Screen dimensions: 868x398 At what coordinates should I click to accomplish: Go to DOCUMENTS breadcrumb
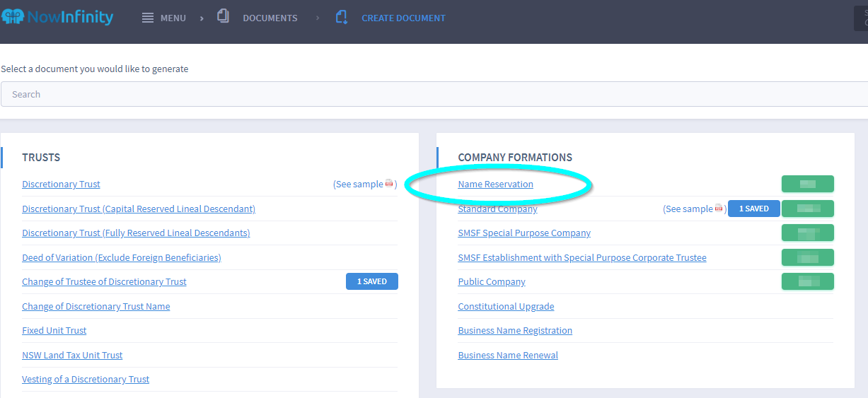(270, 18)
